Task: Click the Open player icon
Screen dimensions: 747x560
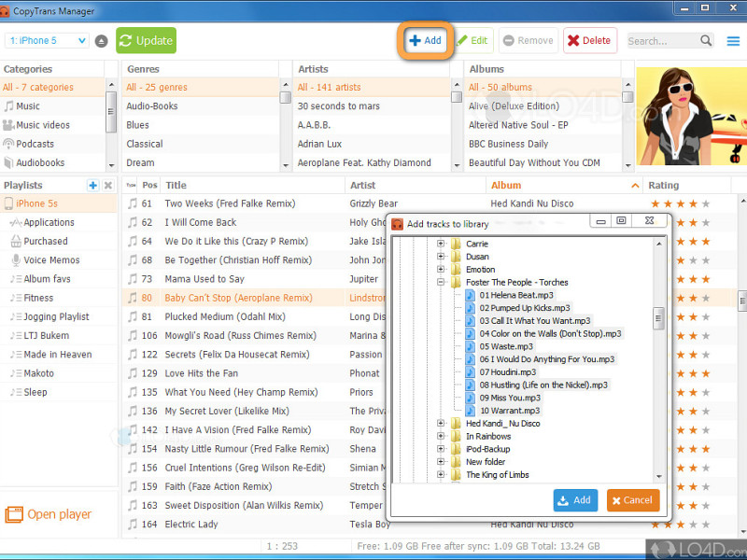Action: click(x=14, y=515)
